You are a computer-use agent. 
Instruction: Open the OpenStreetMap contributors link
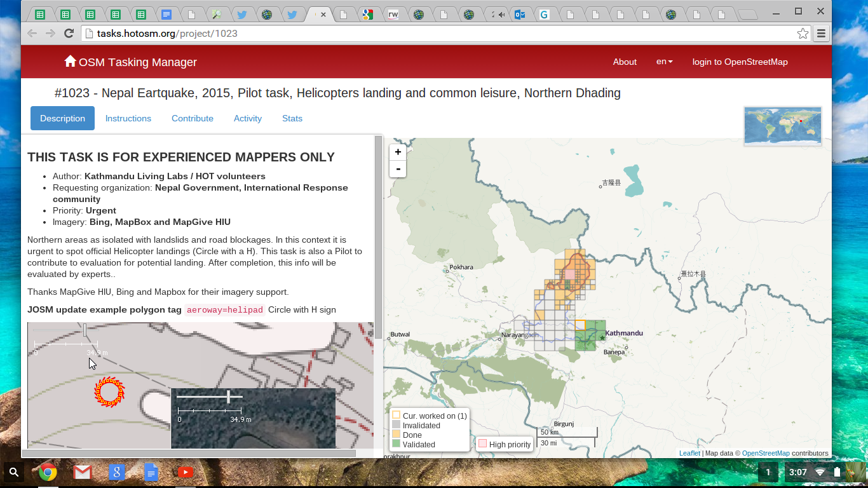point(766,453)
